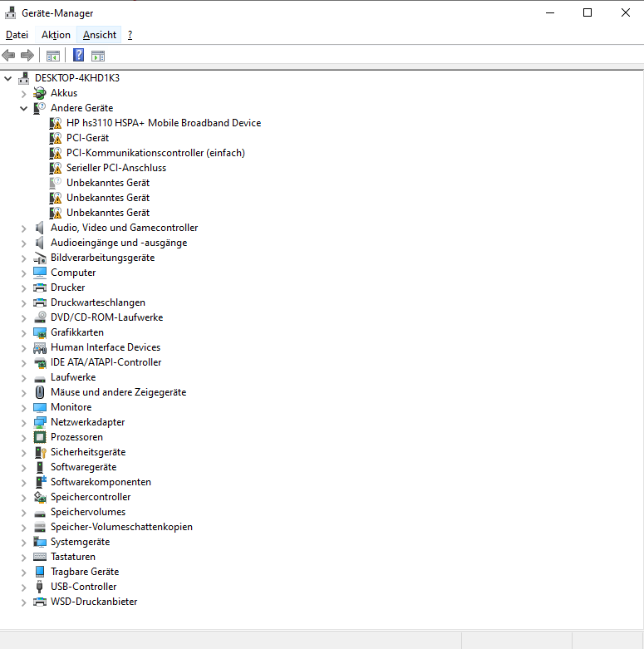Click the Grafikkarten display adapter icon

(40, 332)
